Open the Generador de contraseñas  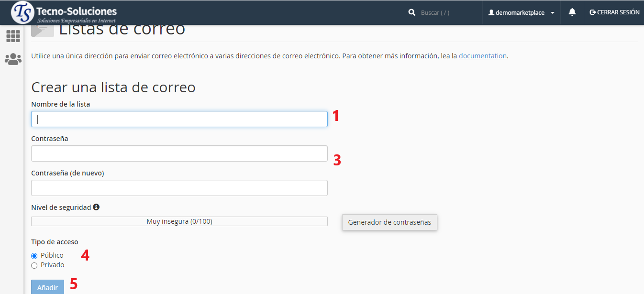[x=389, y=222]
